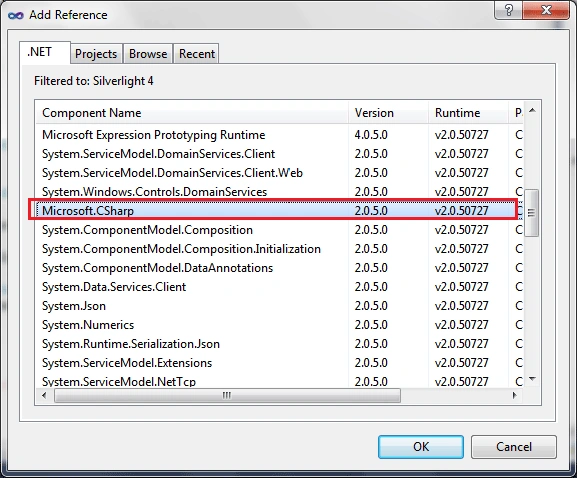Click the help question mark button
This screenshot has width=577, height=478.
508,10
